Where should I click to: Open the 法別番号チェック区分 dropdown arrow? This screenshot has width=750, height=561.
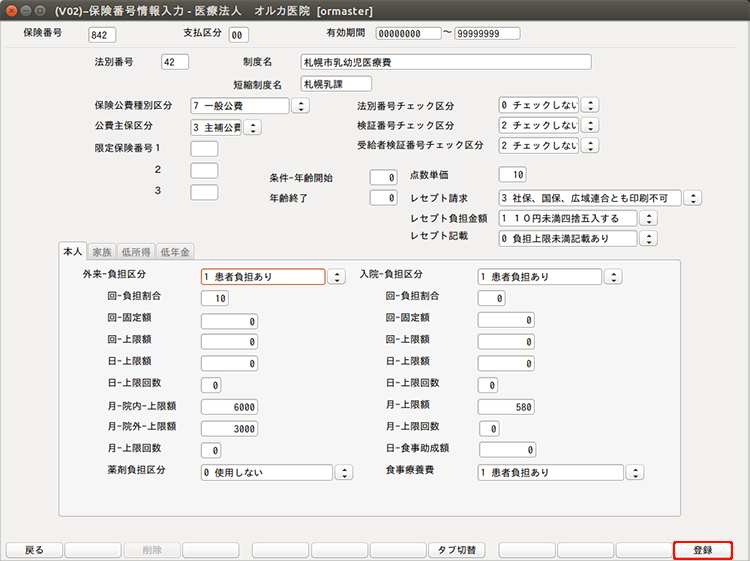click(591, 105)
